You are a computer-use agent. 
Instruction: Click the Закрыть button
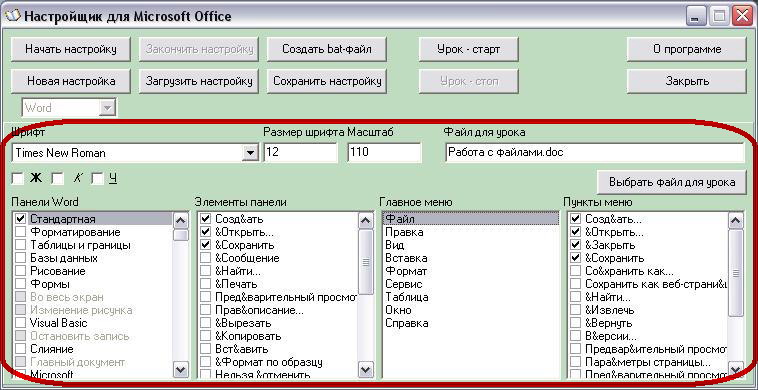tap(686, 81)
